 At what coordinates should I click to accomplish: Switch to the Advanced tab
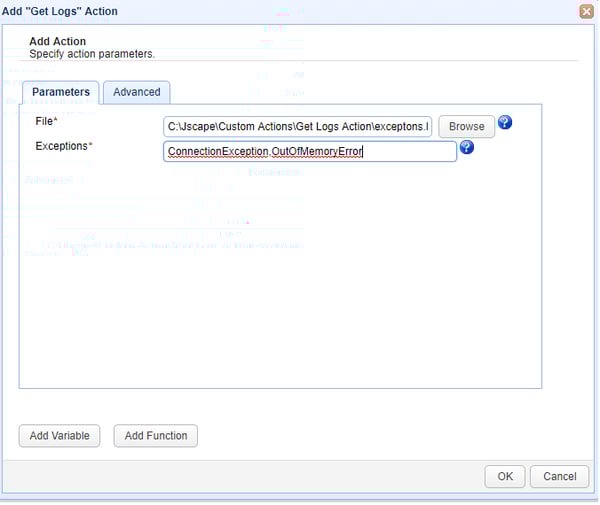[x=137, y=92]
